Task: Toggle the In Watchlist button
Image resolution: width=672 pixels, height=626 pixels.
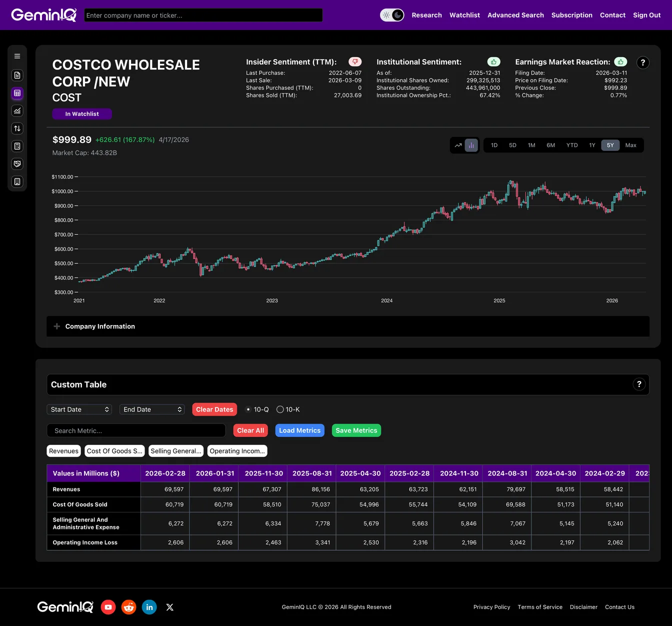Action: point(82,114)
